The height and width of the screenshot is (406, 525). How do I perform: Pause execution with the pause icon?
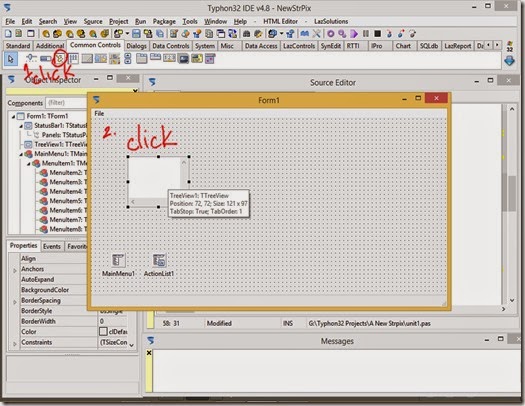point(366,33)
